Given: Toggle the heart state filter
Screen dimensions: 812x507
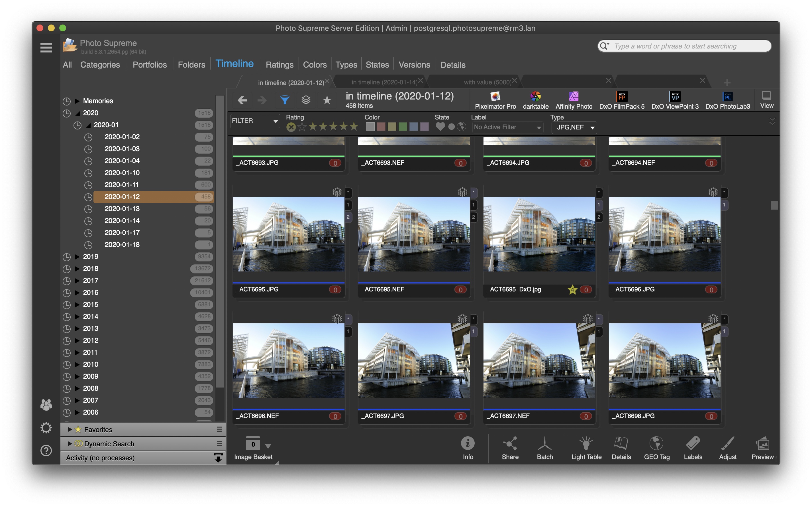Looking at the screenshot, I should [x=440, y=127].
